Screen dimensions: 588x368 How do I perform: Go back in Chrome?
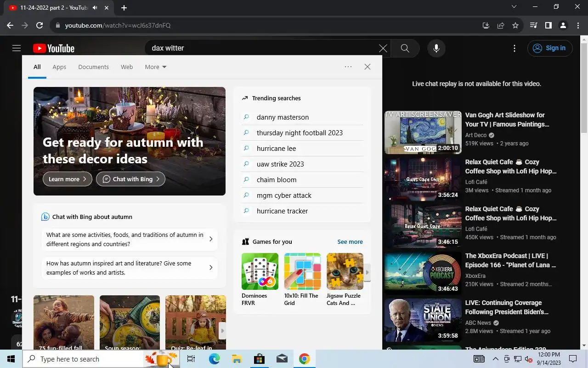point(10,25)
